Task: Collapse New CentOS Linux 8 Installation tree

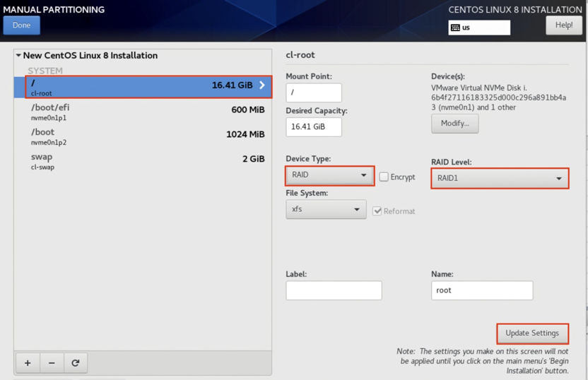Action: pyautogui.click(x=18, y=56)
